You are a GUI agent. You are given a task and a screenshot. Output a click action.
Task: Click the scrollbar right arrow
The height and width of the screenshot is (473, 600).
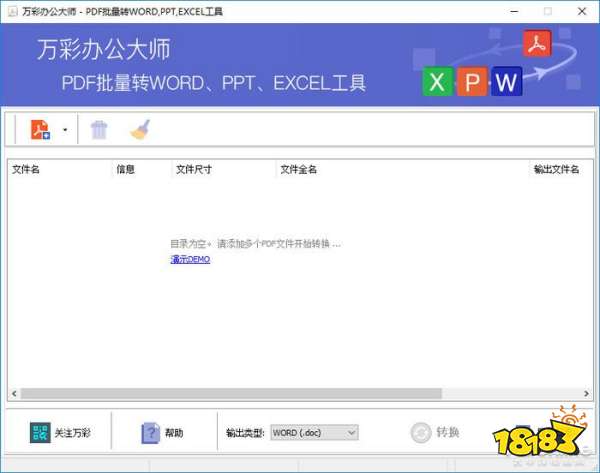pyautogui.click(x=586, y=393)
